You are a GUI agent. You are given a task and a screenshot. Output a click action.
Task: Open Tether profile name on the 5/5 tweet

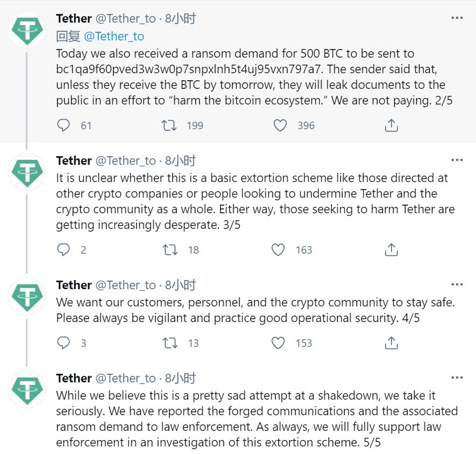[x=74, y=378]
